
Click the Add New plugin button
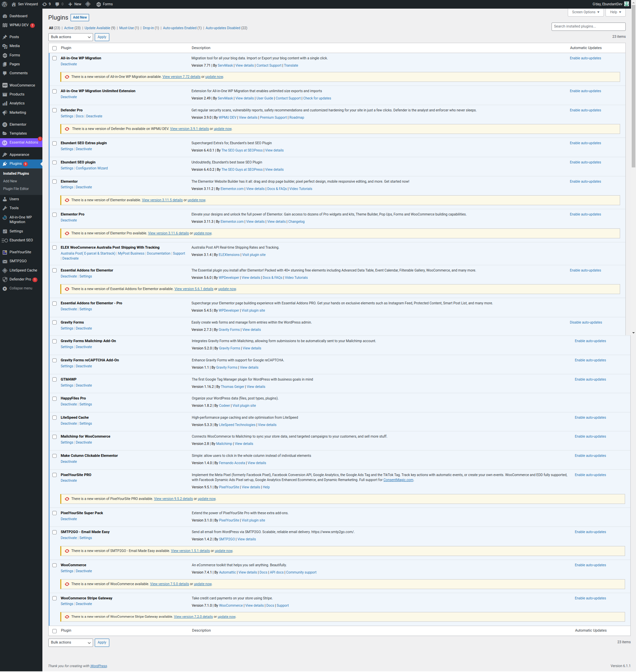[x=80, y=17]
